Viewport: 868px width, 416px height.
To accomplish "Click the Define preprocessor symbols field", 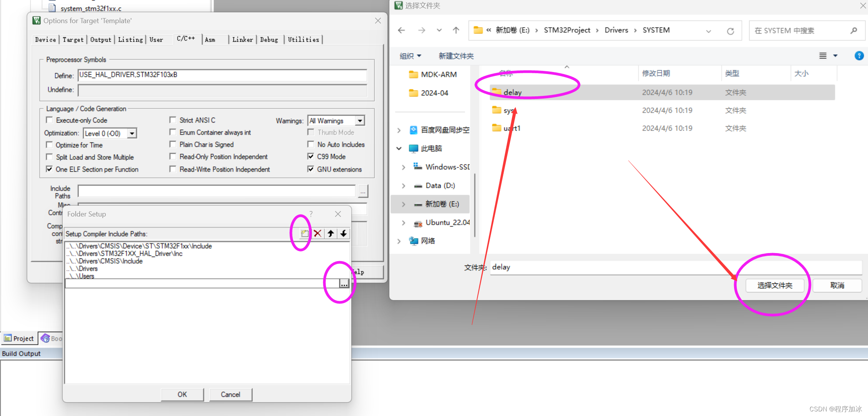I will coord(222,75).
